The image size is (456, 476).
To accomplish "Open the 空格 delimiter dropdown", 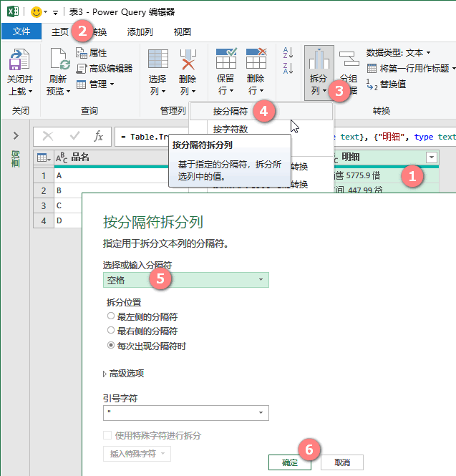I will point(186,280).
